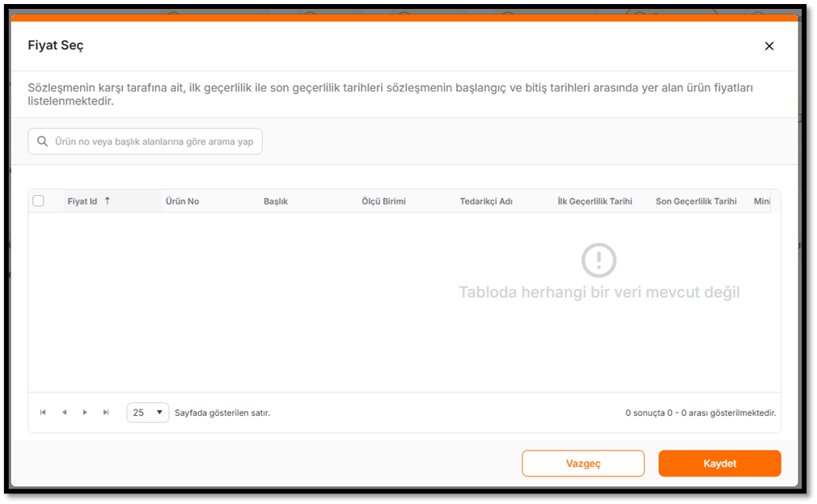Go to previous page arrow
The height and width of the screenshot is (504, 817).
(64, 413)
